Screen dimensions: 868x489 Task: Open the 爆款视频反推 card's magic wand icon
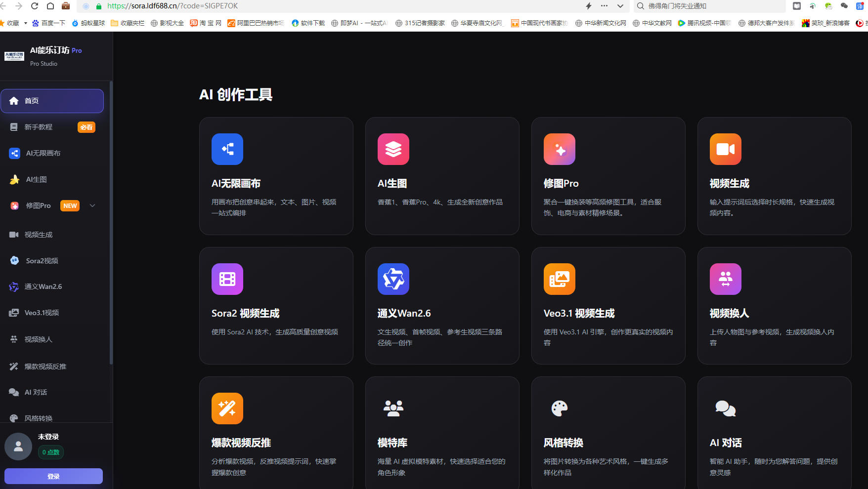coord(227,408)
